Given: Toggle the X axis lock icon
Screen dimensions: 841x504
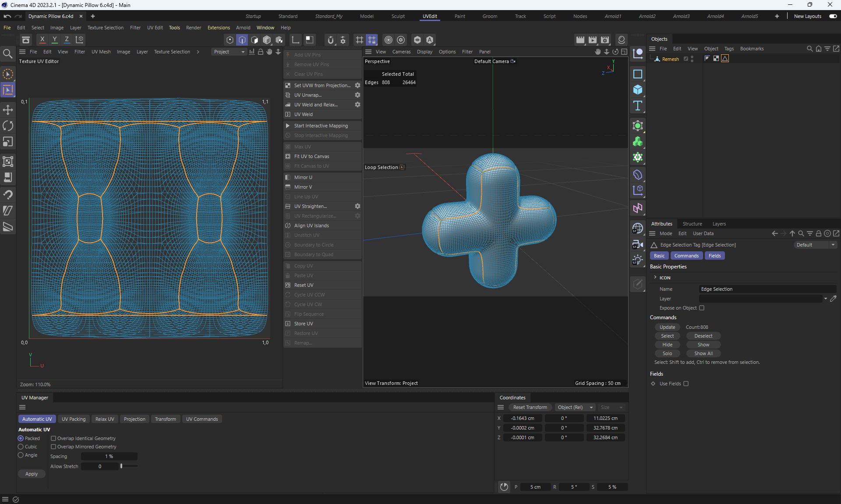Looking at the screenshot, I should point(42,39).
